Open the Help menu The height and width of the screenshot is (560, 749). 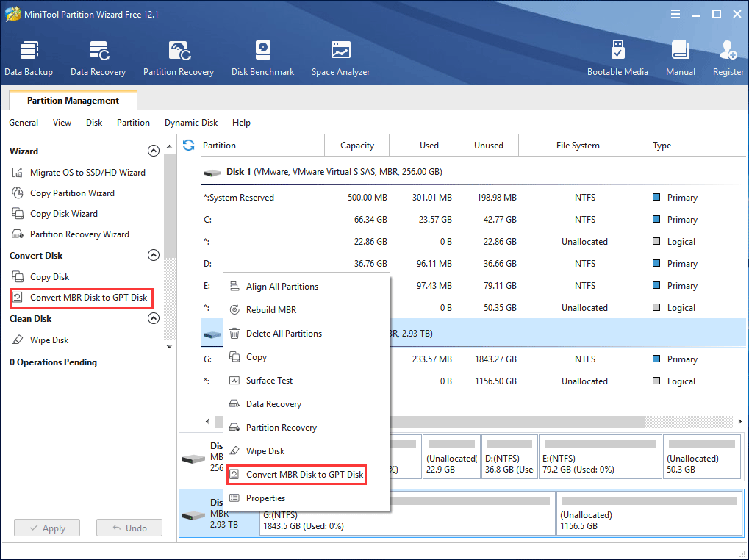point(241,123)
